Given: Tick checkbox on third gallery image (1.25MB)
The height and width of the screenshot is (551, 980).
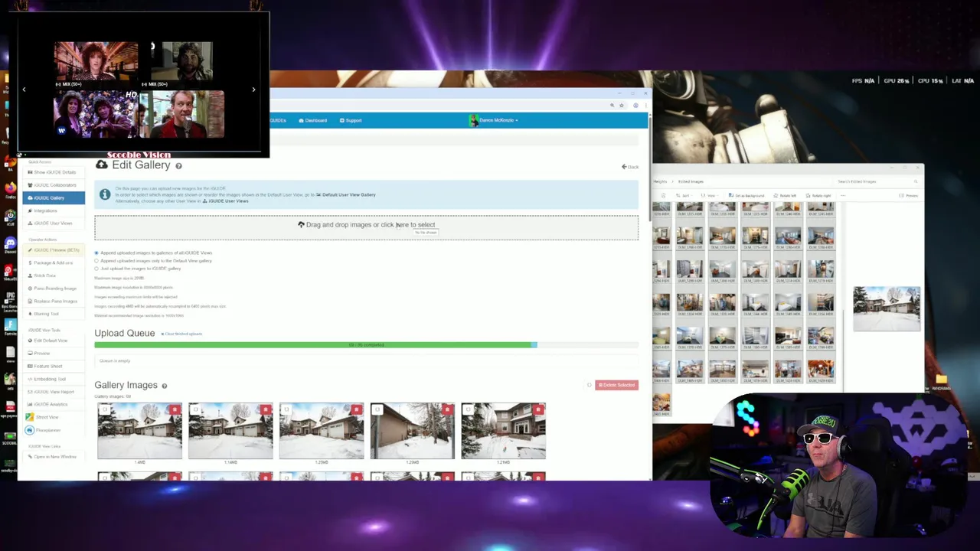Looking at the screenshot, I should tap(286, 410).
